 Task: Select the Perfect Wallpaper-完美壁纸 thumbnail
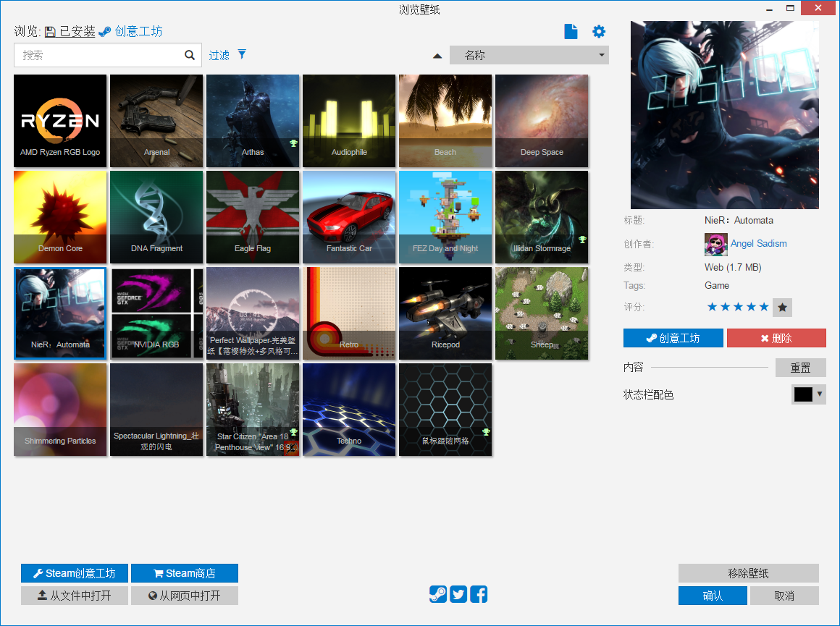pos(253,314)
